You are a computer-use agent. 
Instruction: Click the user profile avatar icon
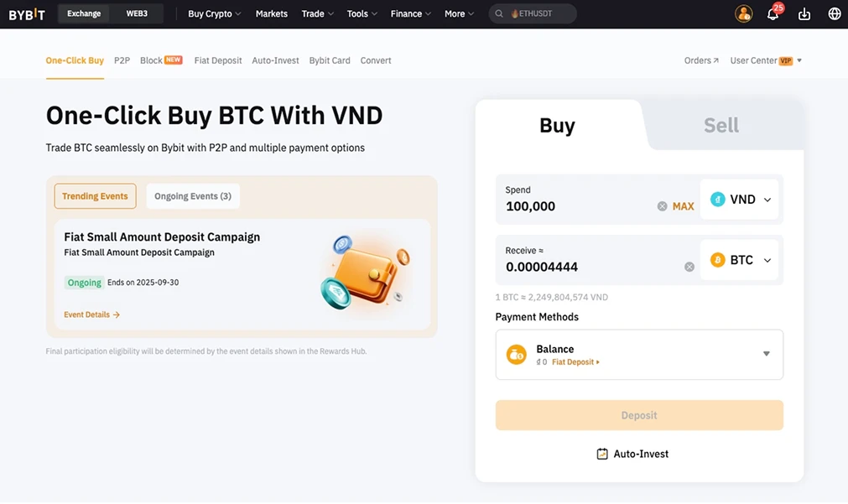click(x=744, y=13)
